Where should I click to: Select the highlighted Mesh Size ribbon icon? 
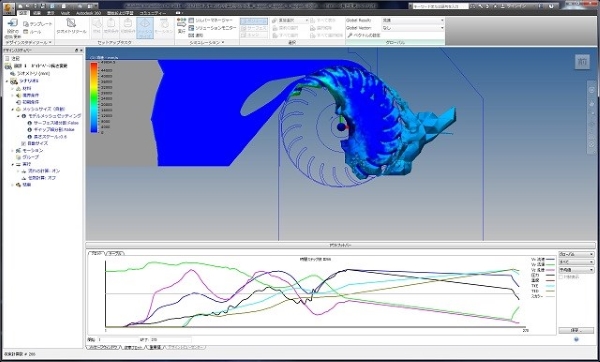pyautogui.click(x=145, y=27)
